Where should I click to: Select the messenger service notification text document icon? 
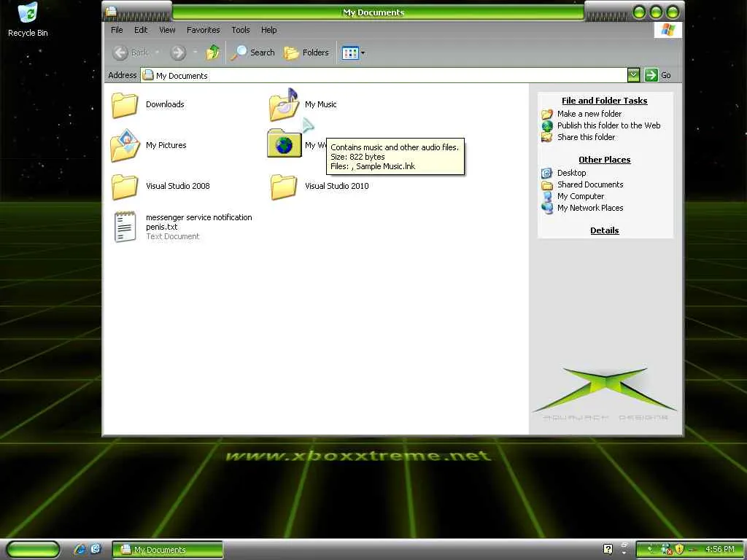(x=125, y=227)
